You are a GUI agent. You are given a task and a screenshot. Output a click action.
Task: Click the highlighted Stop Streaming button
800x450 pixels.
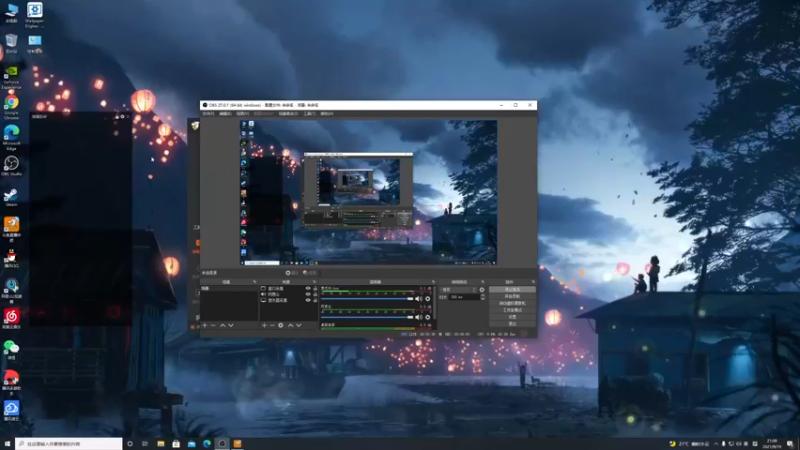pyautogui.click(x=512, y=289)
